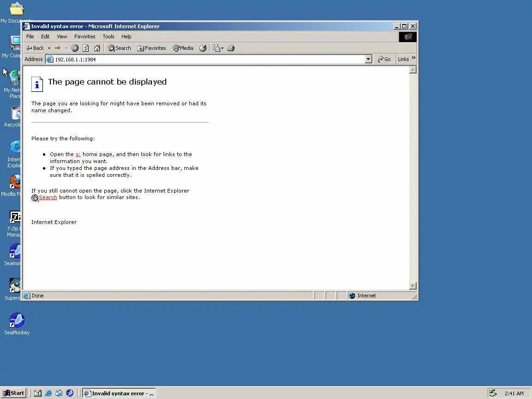
Task: Select the Internet Explorer desktop icon
Action: click(14, 154)
